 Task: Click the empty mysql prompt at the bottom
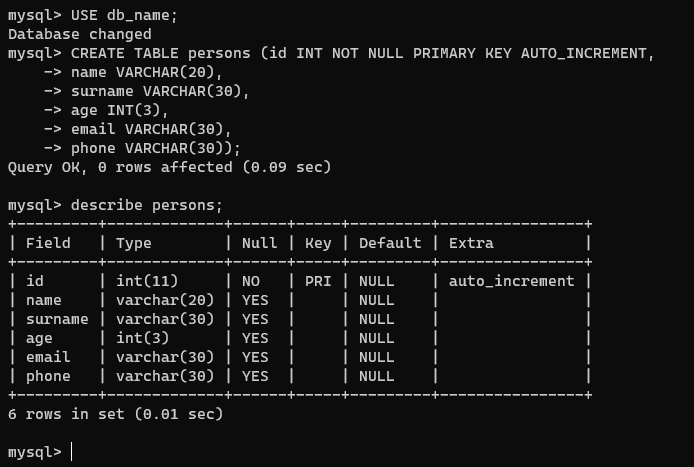72,452
